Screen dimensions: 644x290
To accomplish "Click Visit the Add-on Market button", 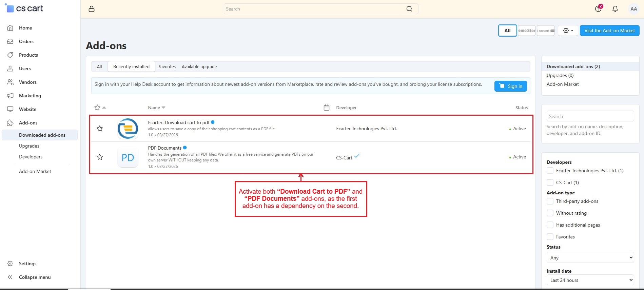I will point(609,31).
